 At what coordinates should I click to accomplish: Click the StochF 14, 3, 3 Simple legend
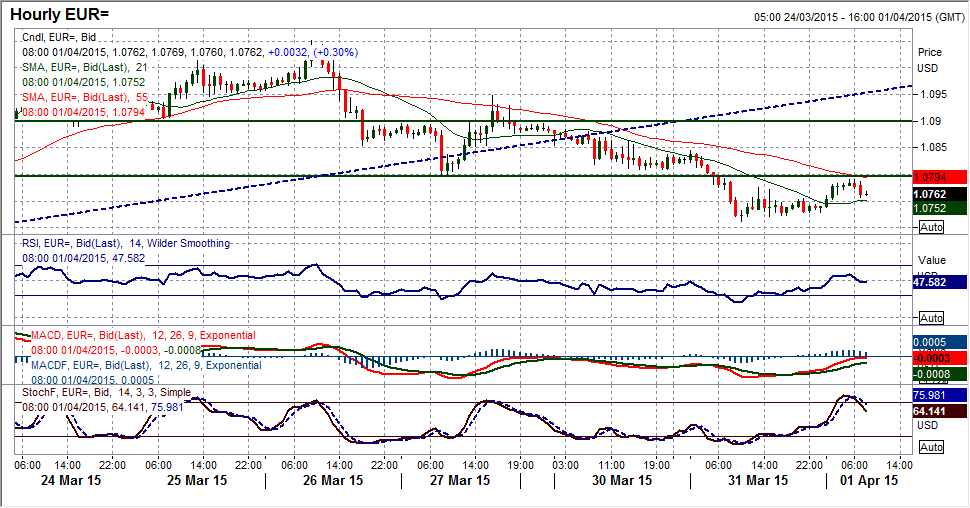[x=106, y=392]
